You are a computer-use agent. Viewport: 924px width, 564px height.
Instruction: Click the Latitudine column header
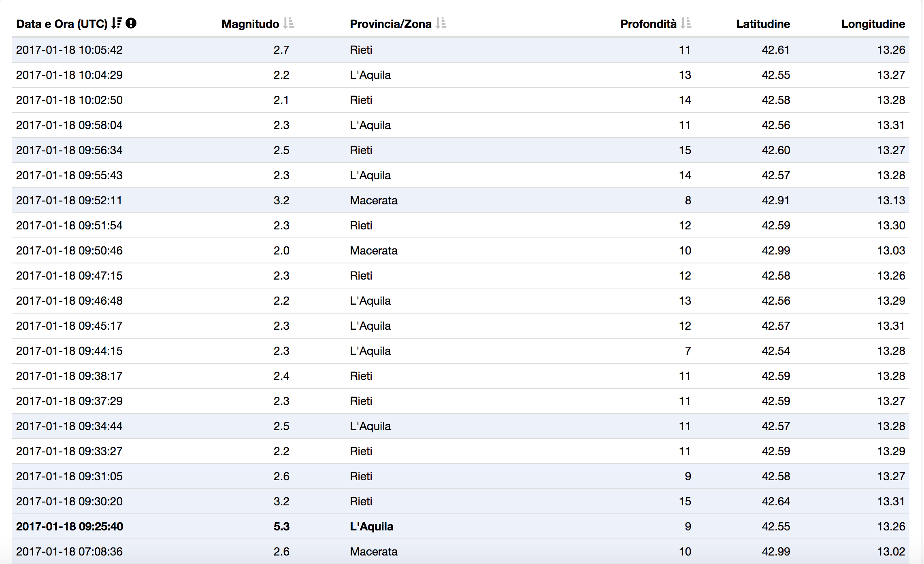click(x=763, y=24)
